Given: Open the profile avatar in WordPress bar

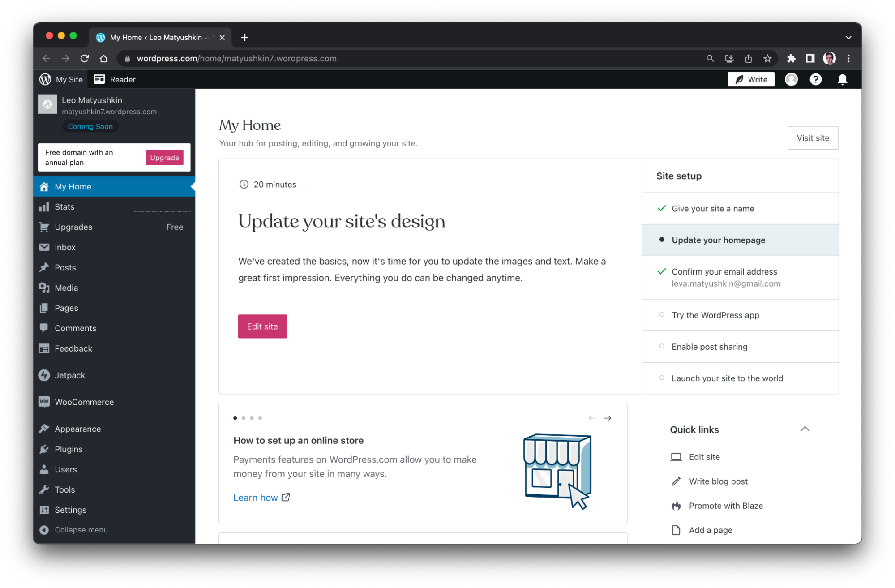Looking at the screenshot, I should [x=791, y=79].
